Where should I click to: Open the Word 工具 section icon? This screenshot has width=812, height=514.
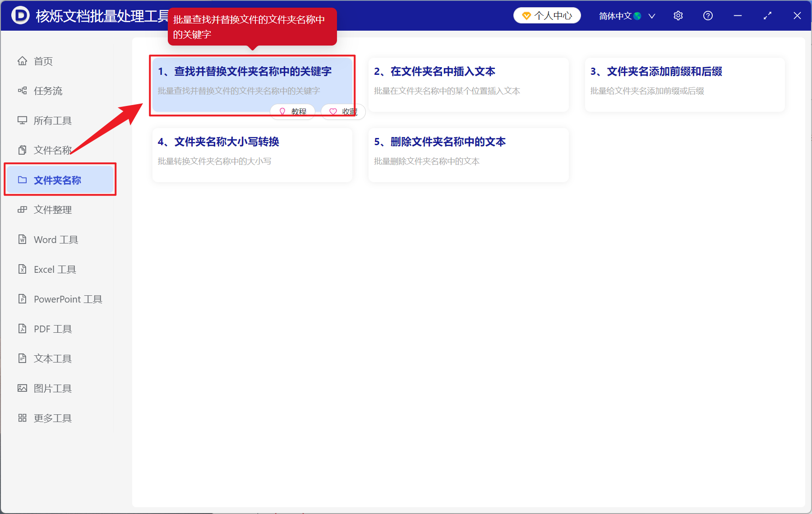23,239
